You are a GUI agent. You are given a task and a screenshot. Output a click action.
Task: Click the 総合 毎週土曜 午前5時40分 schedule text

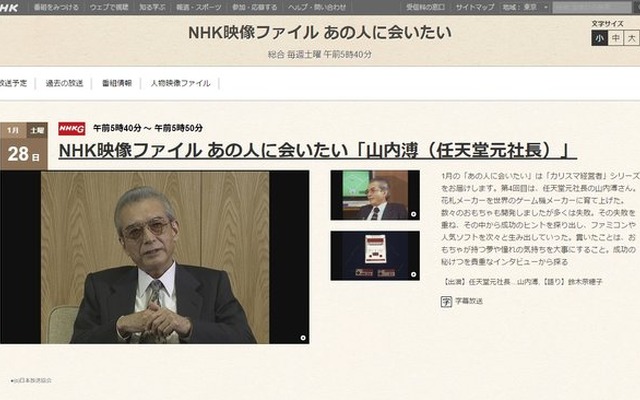pos(320,54)
